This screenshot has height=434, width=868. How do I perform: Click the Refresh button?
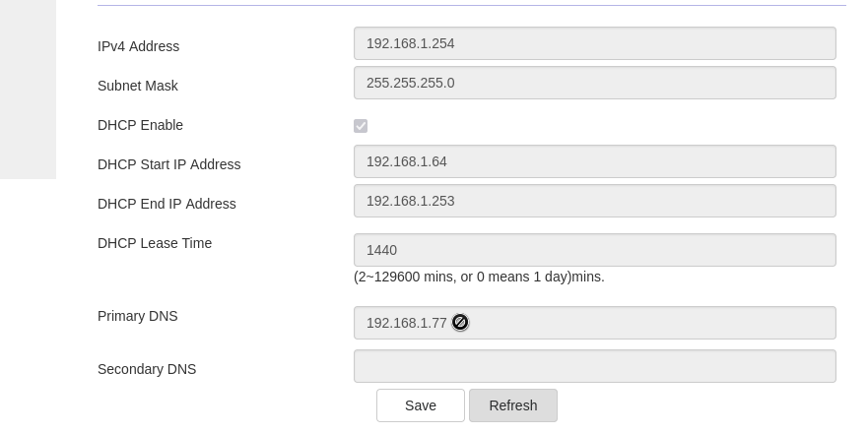point(512,405)
